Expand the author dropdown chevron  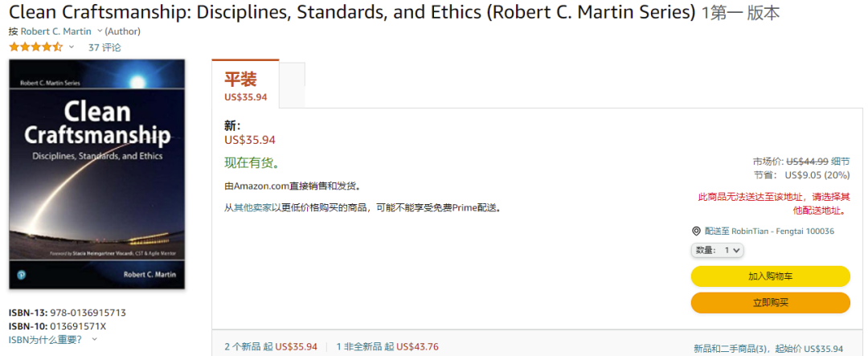[100, 31]
